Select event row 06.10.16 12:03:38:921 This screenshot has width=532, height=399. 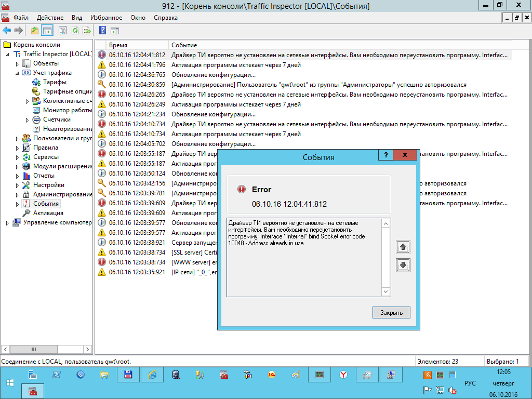coord(157,243)
